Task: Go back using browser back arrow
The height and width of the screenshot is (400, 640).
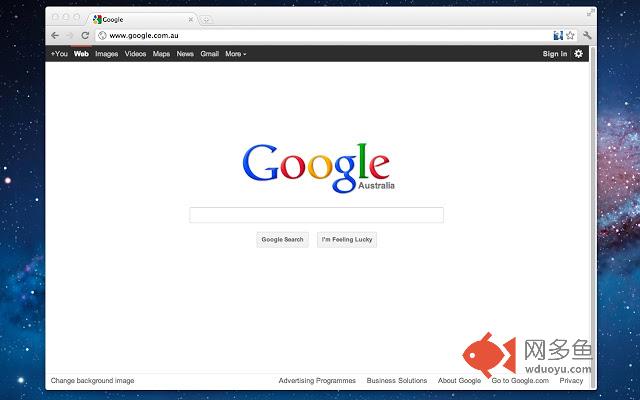Action: click(x=55, y=36)
